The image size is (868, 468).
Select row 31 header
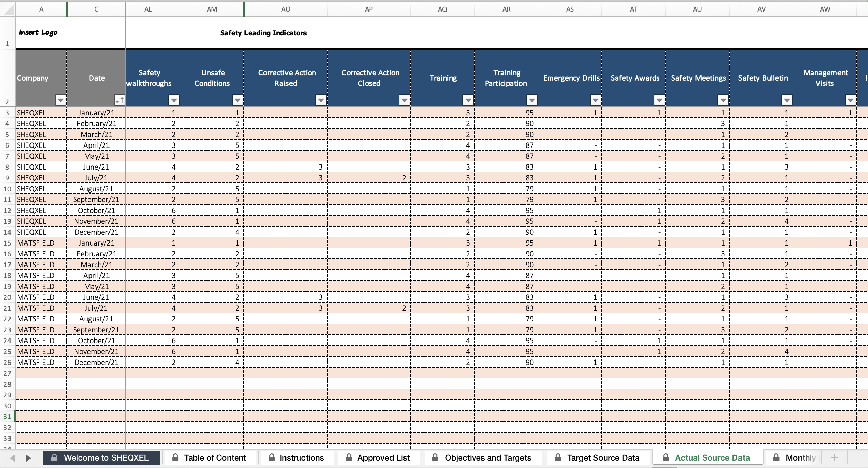[7, 416]
